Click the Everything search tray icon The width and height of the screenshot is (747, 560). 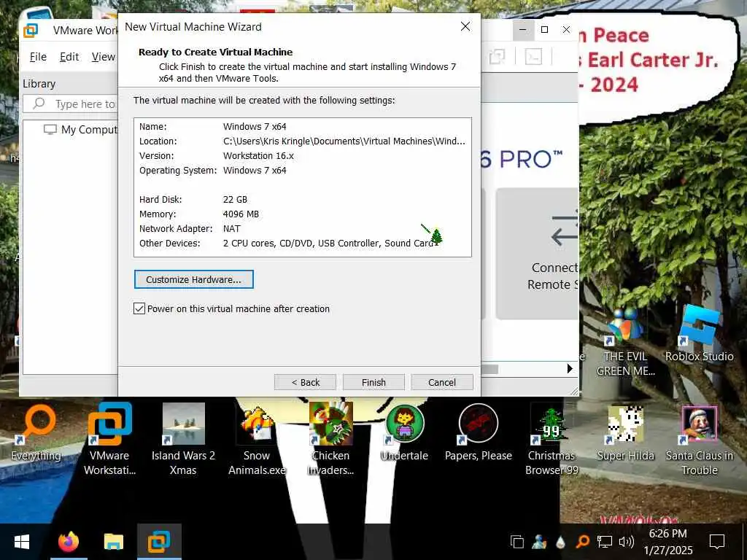coord(582,542)
